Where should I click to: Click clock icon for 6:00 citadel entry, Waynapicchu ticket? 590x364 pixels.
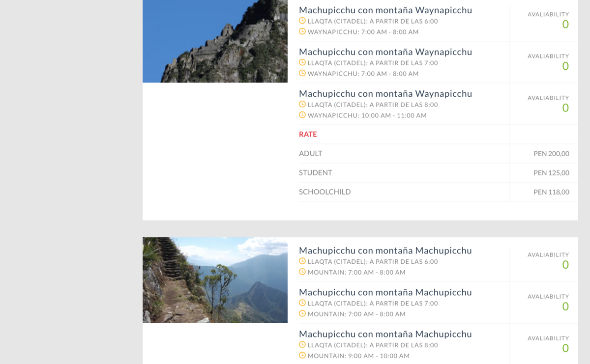point(302,21)
